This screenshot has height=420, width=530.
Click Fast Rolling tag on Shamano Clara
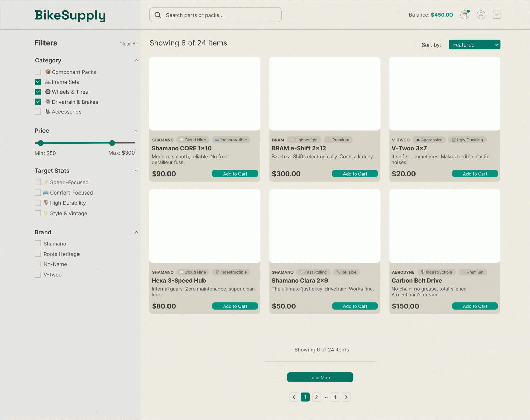point(313,272)
